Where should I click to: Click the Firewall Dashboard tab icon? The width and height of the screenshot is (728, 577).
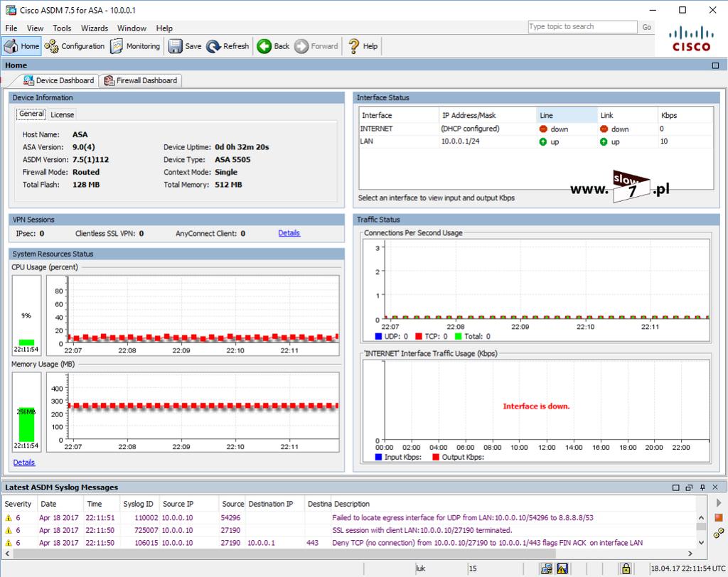click(x=109, y=80)
